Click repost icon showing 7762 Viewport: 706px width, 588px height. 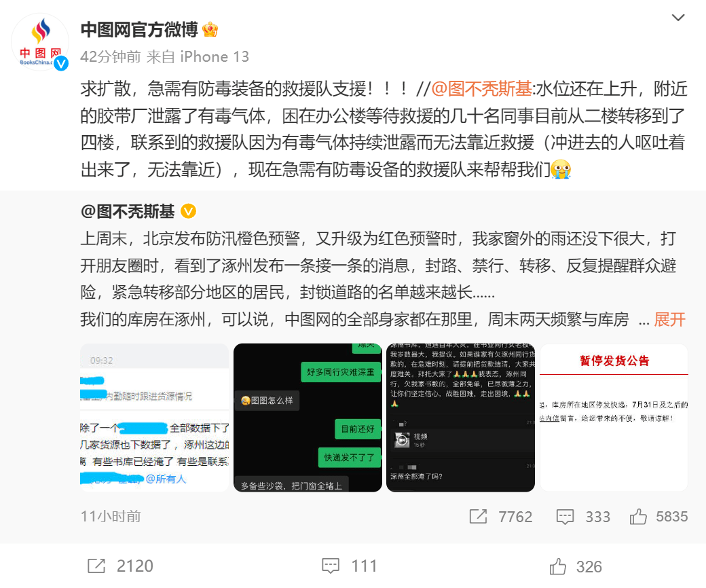[x=478, y=517]
